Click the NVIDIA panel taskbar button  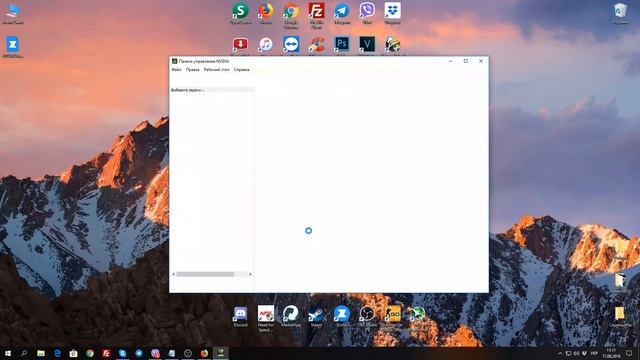click(220, 353)
